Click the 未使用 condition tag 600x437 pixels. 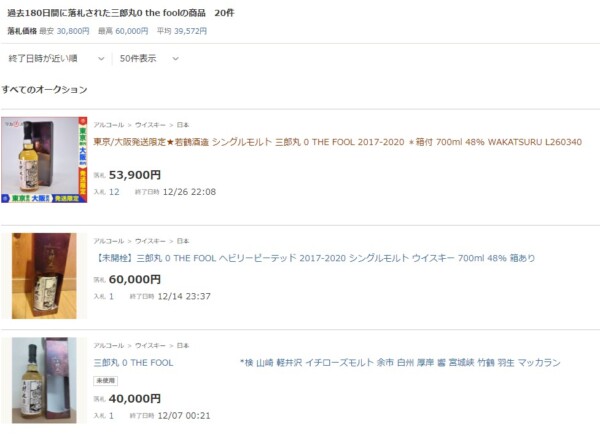pos(106,381)
